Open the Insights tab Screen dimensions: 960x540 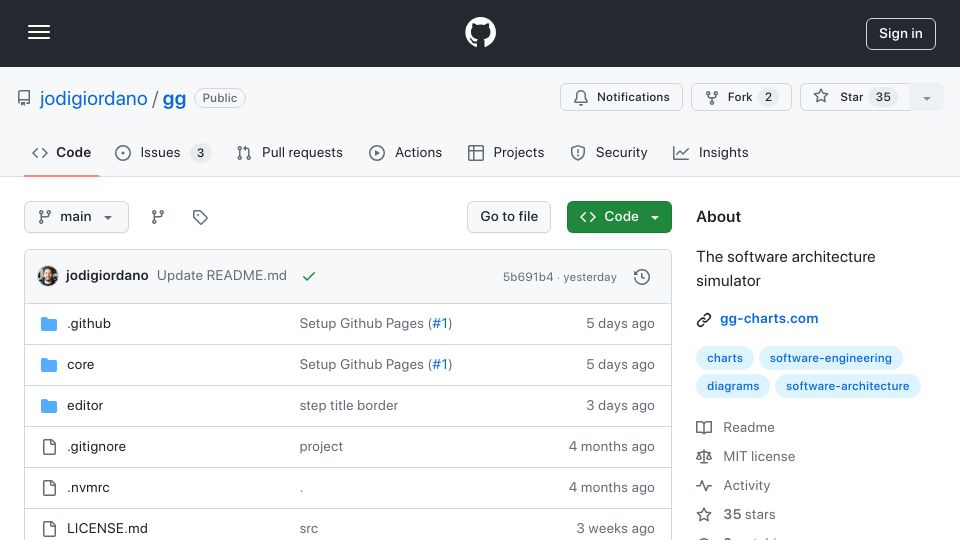(x=710, y=152)
